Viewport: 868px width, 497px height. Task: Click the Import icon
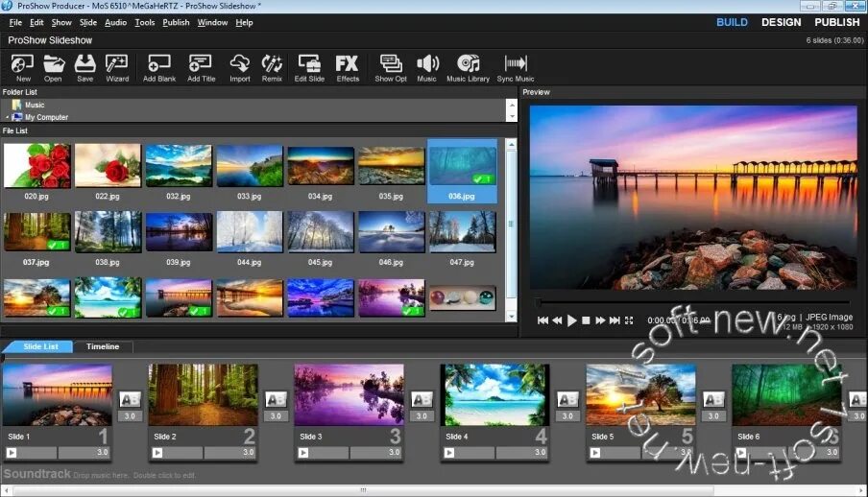(x=240, y=68)
